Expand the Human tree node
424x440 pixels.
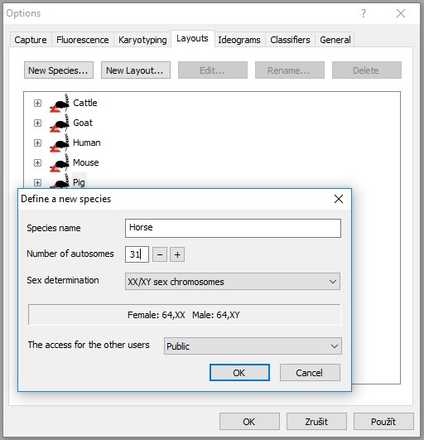(x=37, y=143)
